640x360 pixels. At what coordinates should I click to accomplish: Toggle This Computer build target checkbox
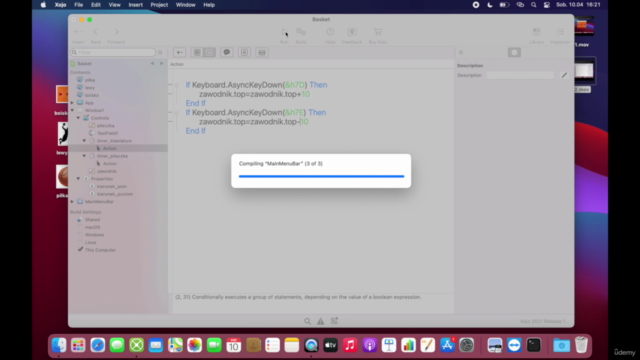coord(80,250)
